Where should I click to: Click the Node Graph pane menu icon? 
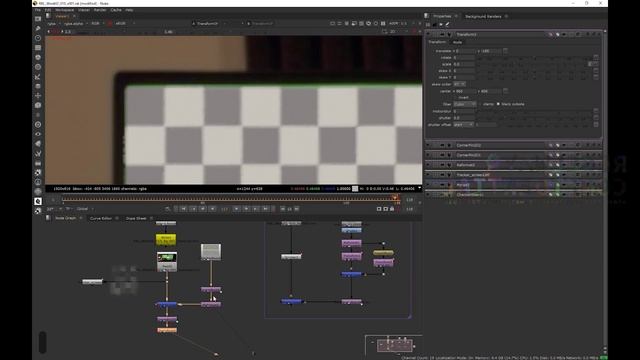48,218
